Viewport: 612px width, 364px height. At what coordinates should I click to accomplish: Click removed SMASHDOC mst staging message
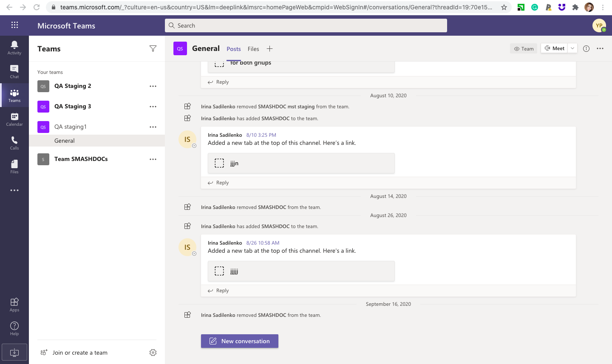tap(275, 107)
